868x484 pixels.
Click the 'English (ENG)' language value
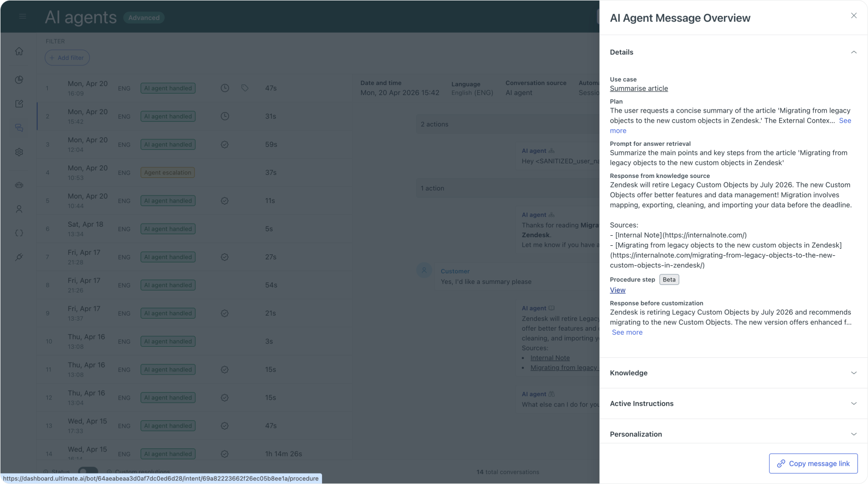pos(472,92)
